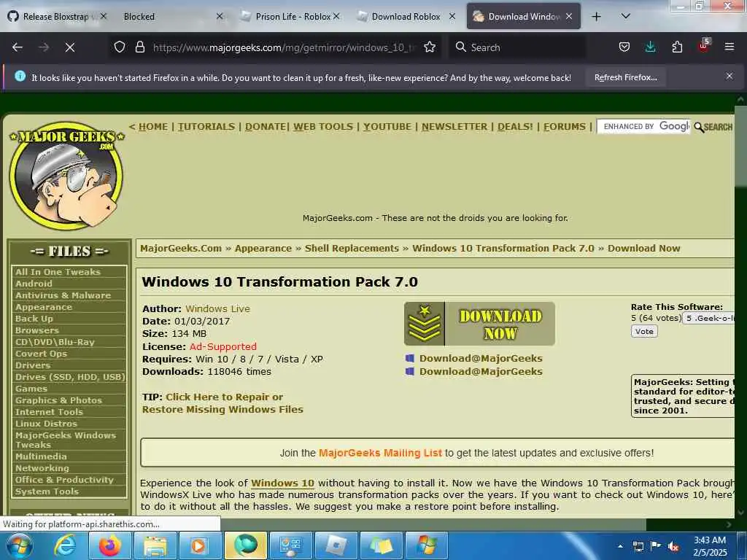Viewport: 747px width, 560px height.
Task: Click the Firefox Search box
Action: tap(517, 47)
